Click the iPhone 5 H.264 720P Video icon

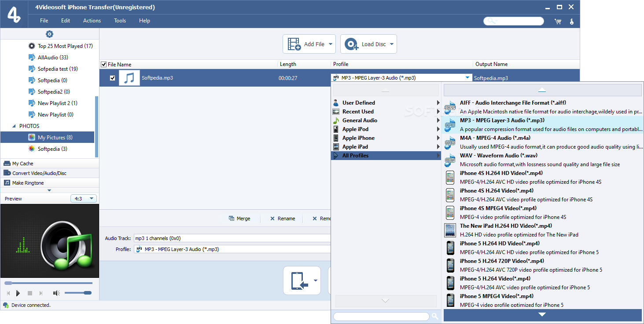coord(450,265)
